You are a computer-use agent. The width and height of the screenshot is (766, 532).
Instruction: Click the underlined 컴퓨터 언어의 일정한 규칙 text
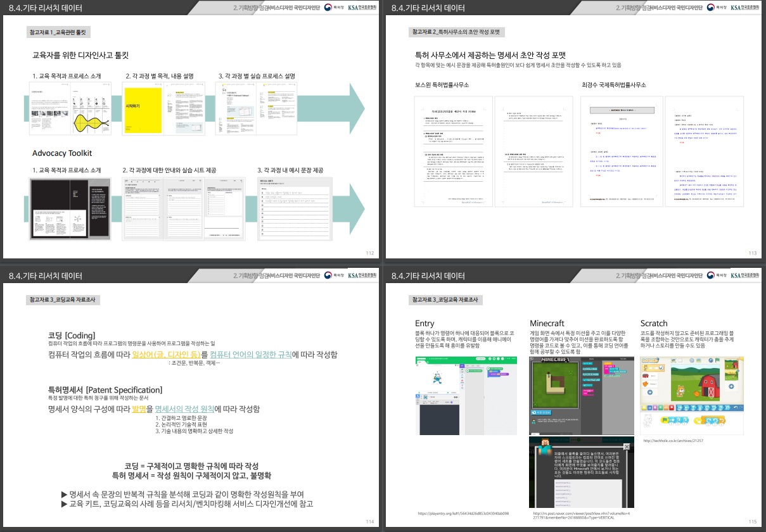[x=250, y=354]
